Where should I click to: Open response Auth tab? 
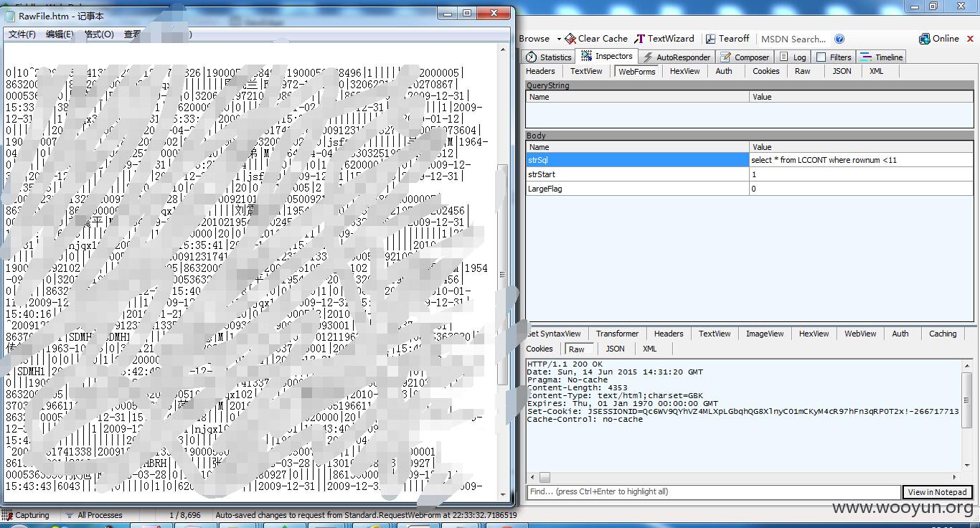coord(900,334)
